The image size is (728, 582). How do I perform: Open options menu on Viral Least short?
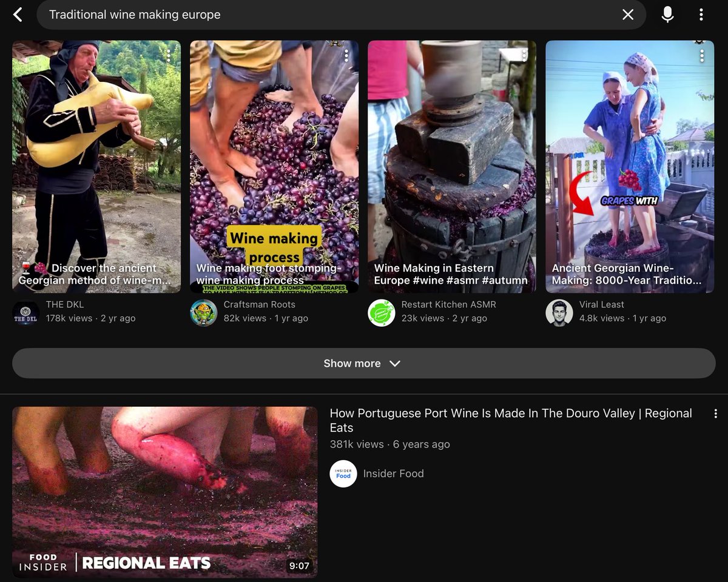click(702, 56)
